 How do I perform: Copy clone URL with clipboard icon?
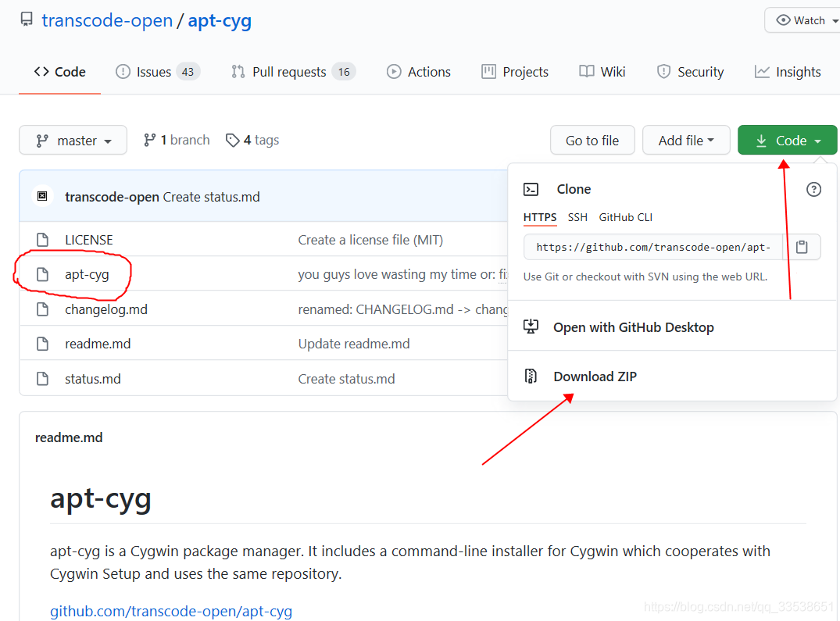point(802,247)
